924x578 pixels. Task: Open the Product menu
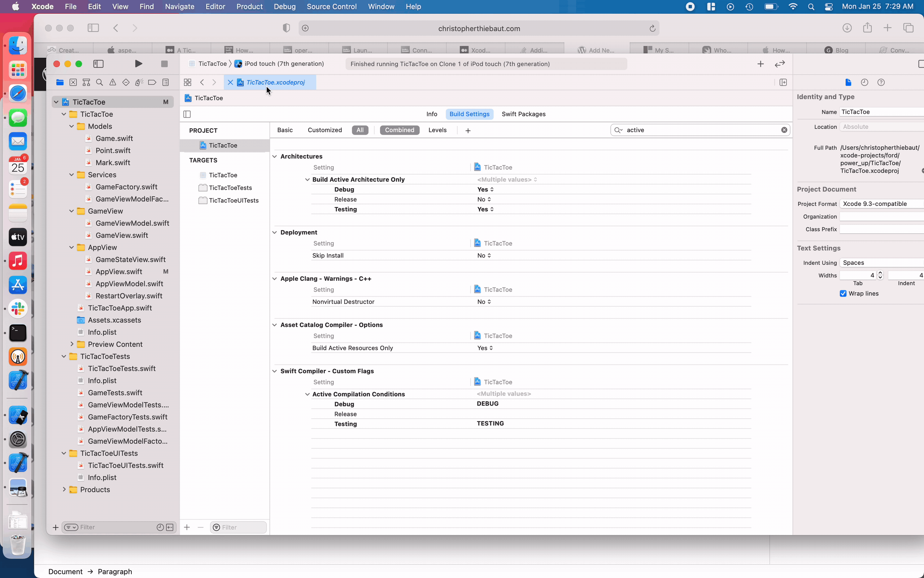click(249, 7)
